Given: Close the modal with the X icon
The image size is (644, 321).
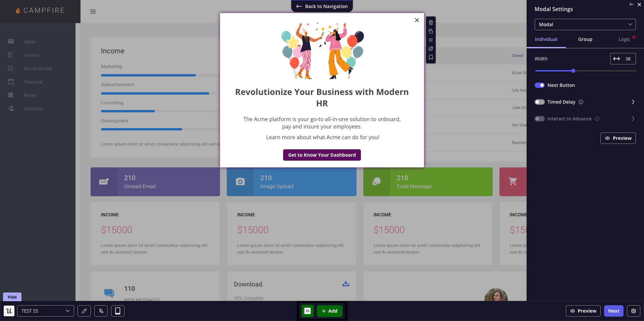Looking at the screenshot, I should [x=417, y=20].
